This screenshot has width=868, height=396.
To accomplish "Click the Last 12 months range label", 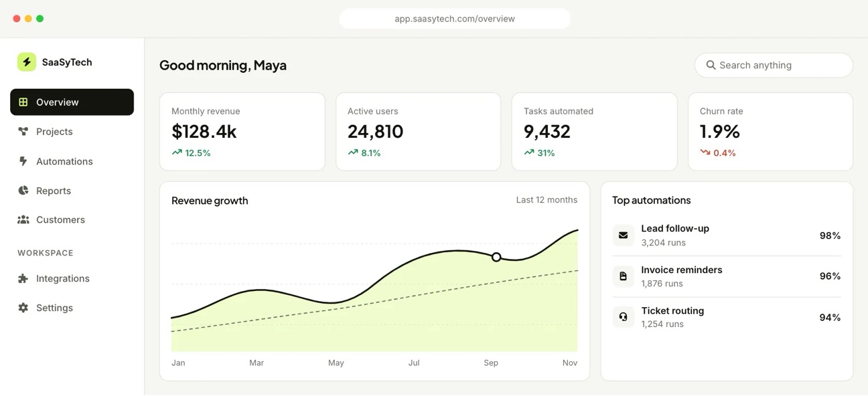I will click(547, 200).
